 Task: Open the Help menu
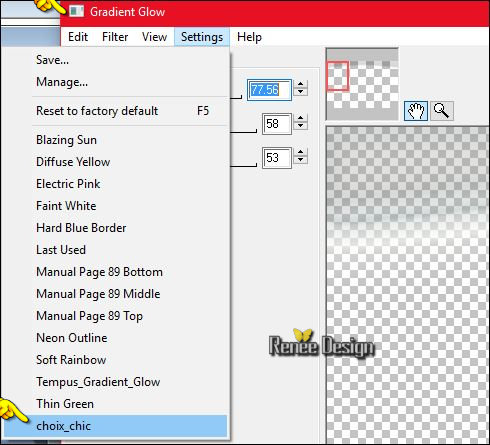(249, 37)
